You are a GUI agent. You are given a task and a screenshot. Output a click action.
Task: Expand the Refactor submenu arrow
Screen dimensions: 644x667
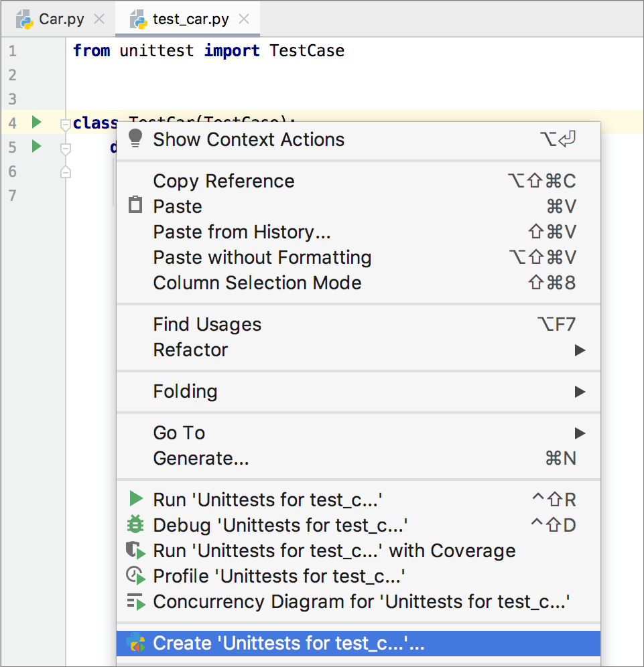(x=580, y=350)
